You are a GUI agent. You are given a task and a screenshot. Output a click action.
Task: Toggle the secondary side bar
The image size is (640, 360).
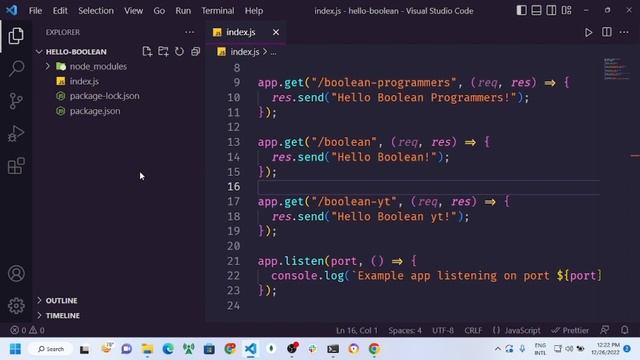(x=551, y=10)
